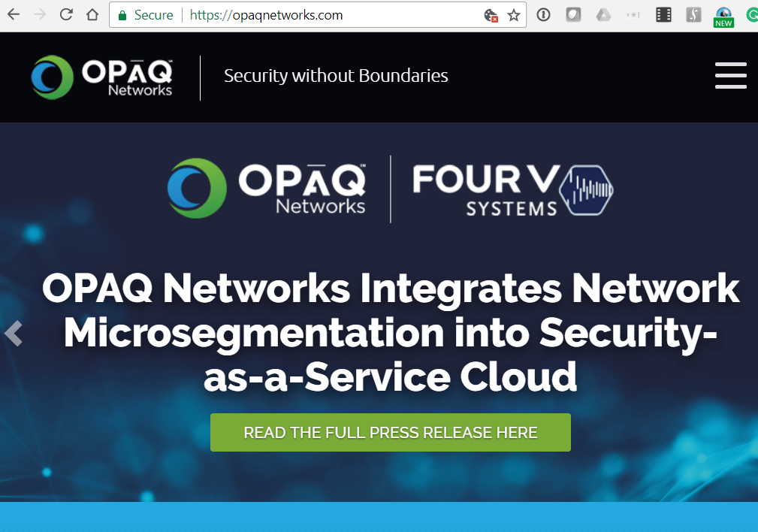
Task: Click the film strip extension icon
Action: [x=663, y=14]
